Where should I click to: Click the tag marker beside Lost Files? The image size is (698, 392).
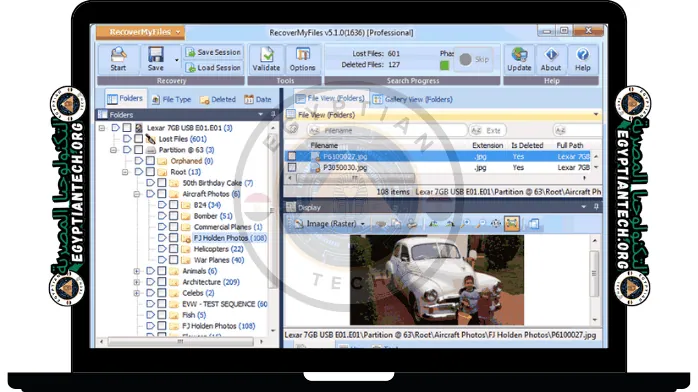point(127,139)
